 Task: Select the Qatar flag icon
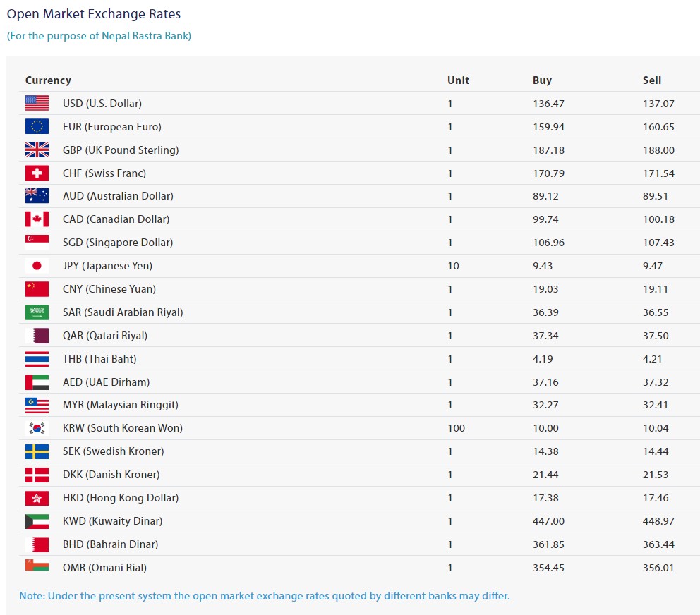click(37, 335)
